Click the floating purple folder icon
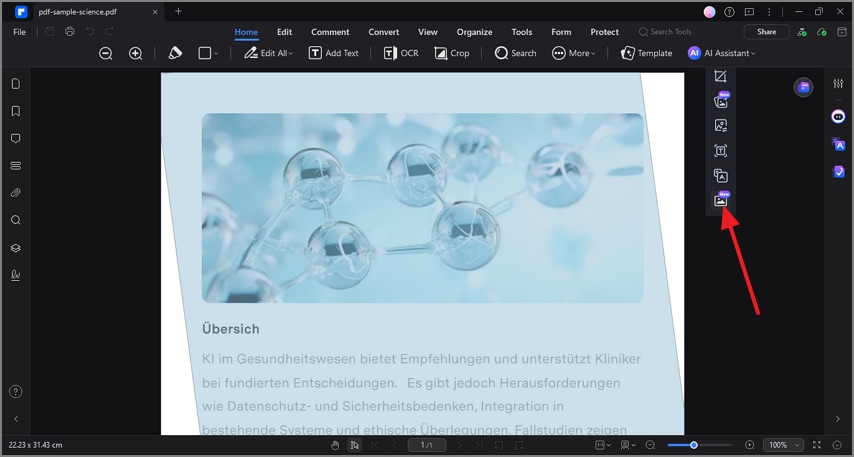 (803, 87)
